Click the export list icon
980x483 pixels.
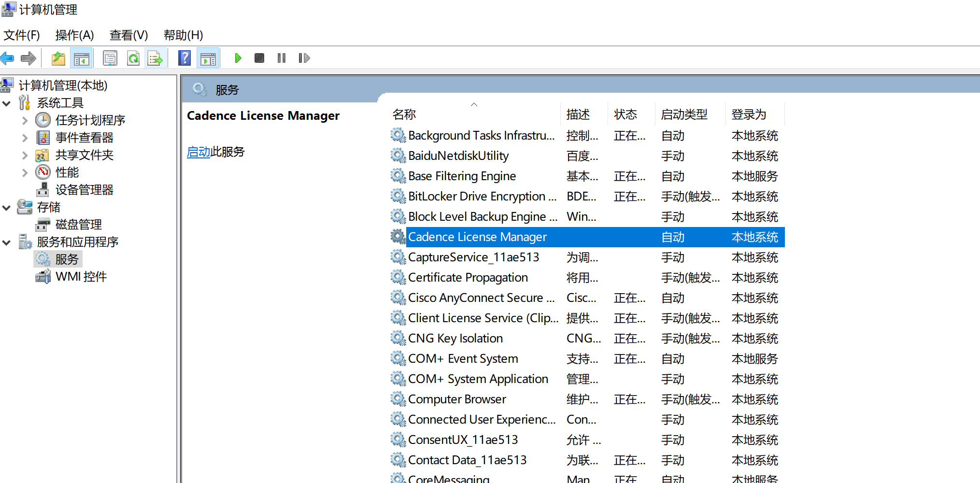click(x=156, y=58)
